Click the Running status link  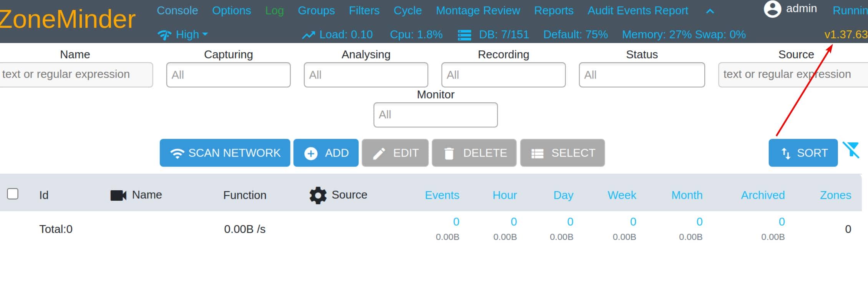(x=850, y=10)
